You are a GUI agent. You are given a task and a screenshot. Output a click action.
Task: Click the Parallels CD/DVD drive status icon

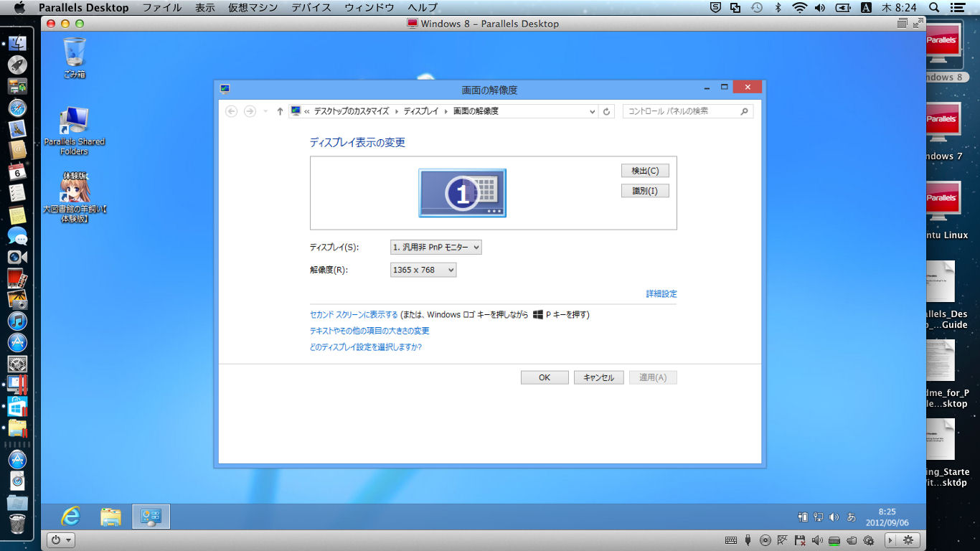click(765, 540)
